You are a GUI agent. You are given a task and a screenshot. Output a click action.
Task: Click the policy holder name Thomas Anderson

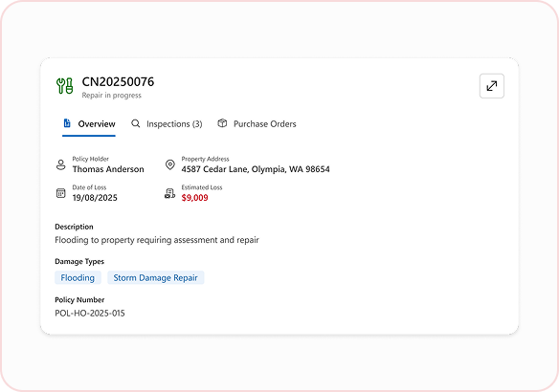pos(108,169)
